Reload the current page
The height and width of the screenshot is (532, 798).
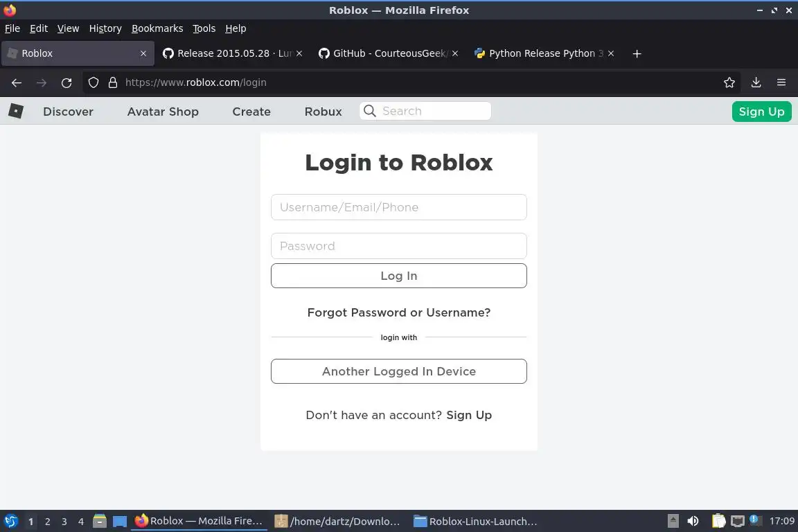(x=66, y=82)
